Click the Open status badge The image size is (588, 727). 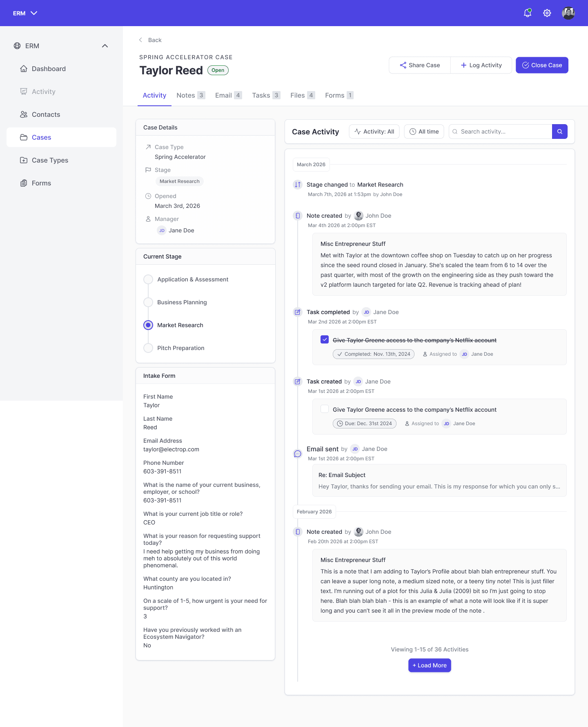point(218,70)
